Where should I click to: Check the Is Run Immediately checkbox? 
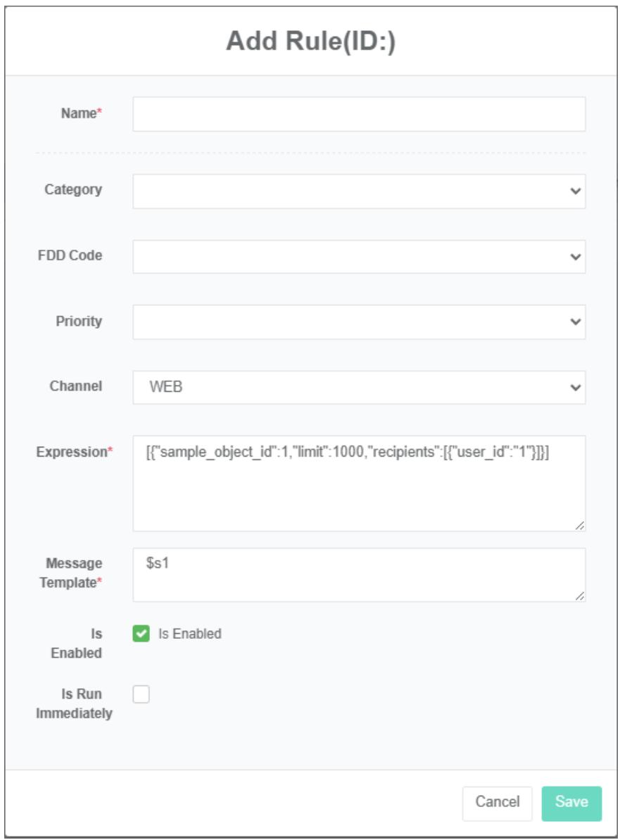click(x=141, y=695)
